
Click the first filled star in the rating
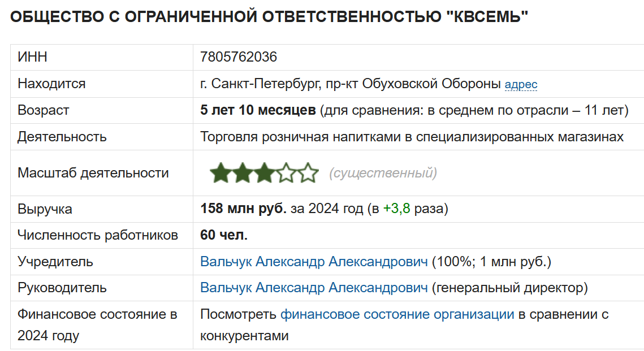221,173
